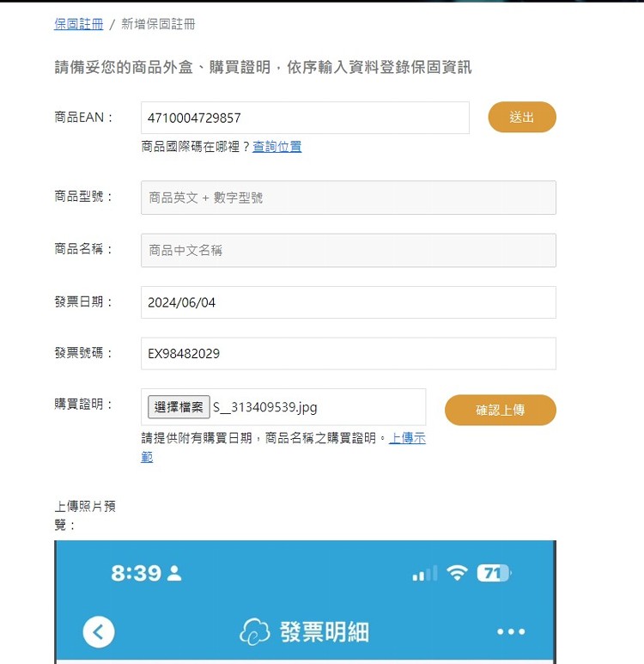The width and height of the screenshot is (644, 664).
Task: Click the Wi-Fi icon in preview status bar
Action: pos(458,574)
